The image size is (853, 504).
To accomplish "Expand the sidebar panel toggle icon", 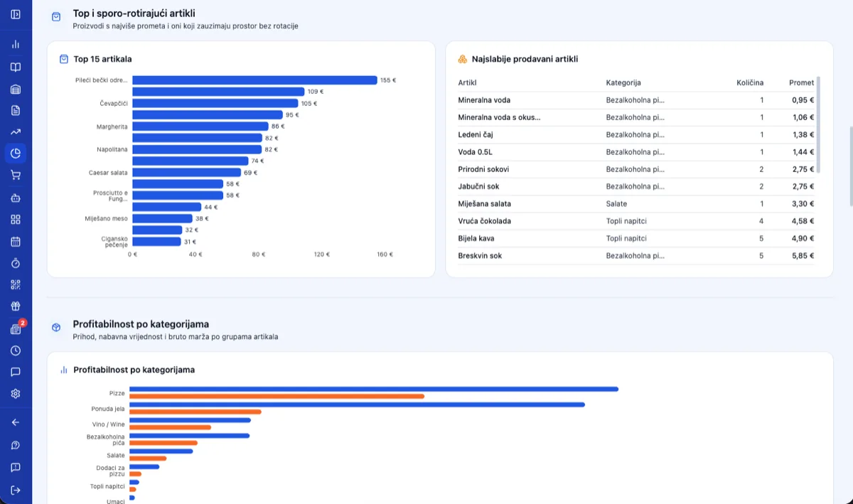I will point(16,14).
